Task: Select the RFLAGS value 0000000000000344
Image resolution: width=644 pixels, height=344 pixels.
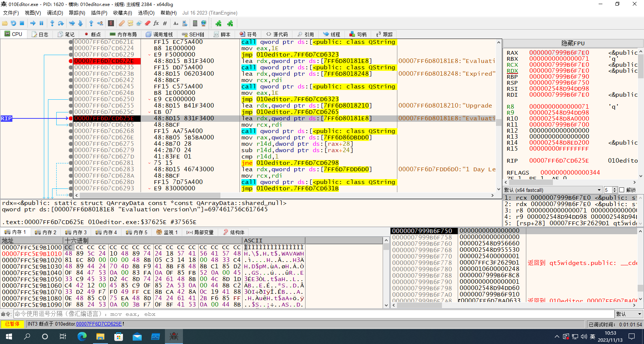Action: (570, 173)
